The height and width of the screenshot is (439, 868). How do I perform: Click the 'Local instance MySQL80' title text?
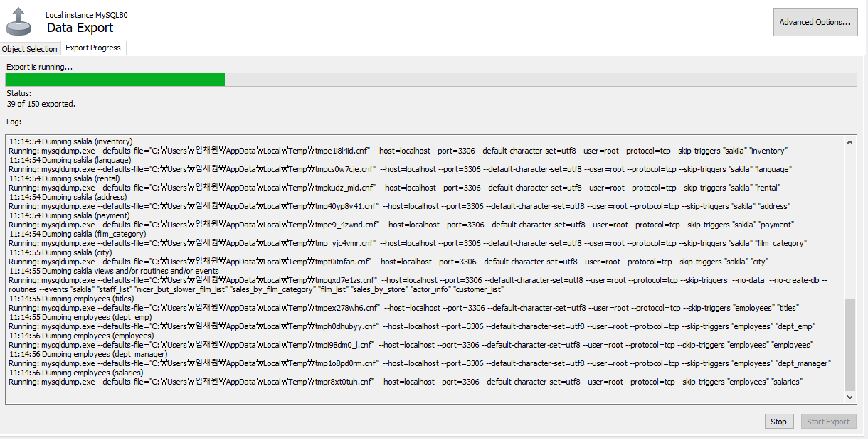coord(86,15)
